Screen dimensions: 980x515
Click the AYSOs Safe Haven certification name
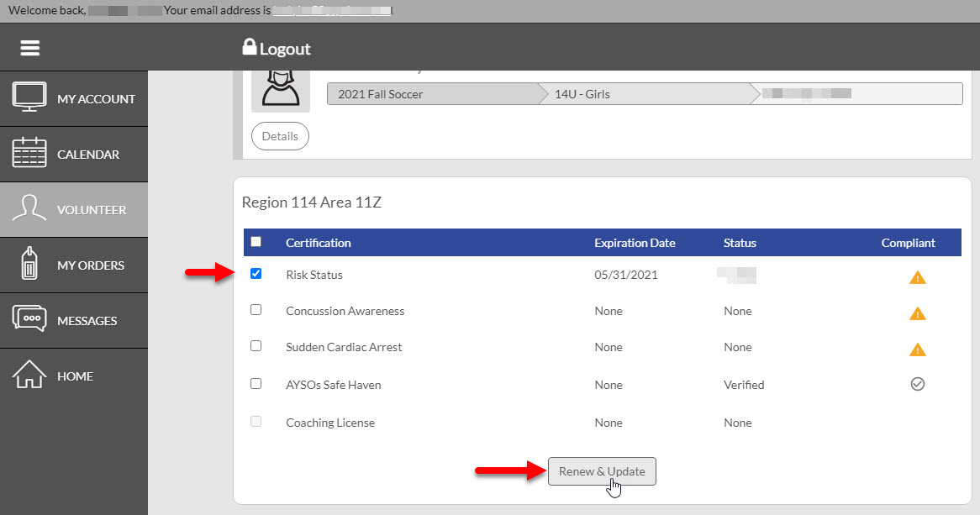[334, 385]
